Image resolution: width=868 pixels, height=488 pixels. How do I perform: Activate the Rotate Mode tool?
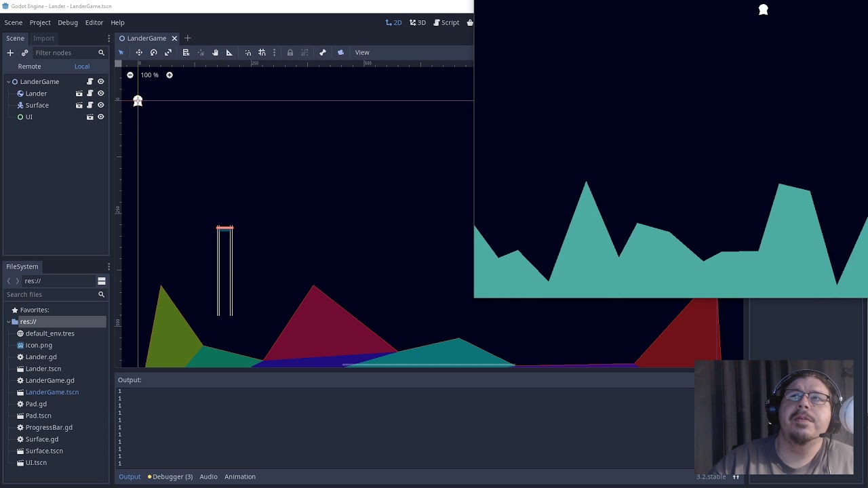coord(154,53)
